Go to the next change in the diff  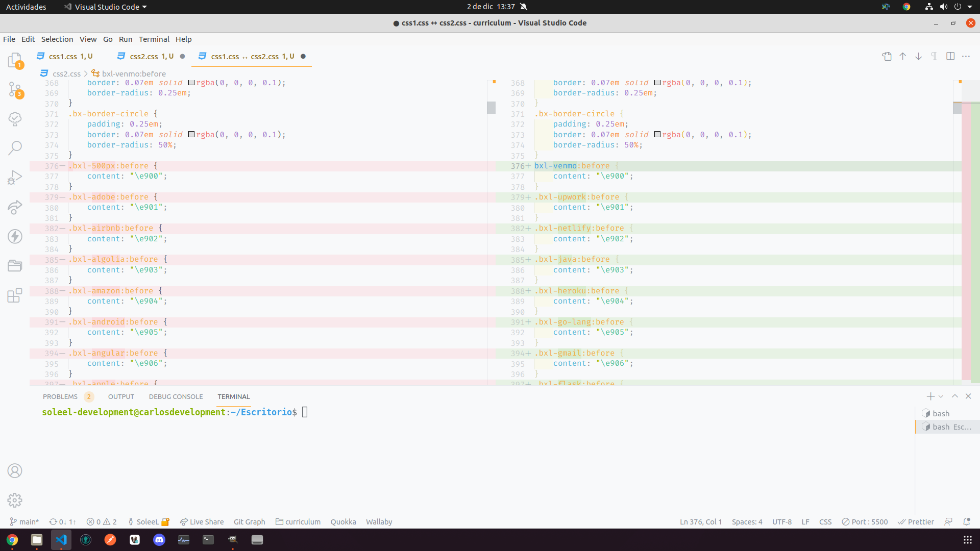point(918,56)
